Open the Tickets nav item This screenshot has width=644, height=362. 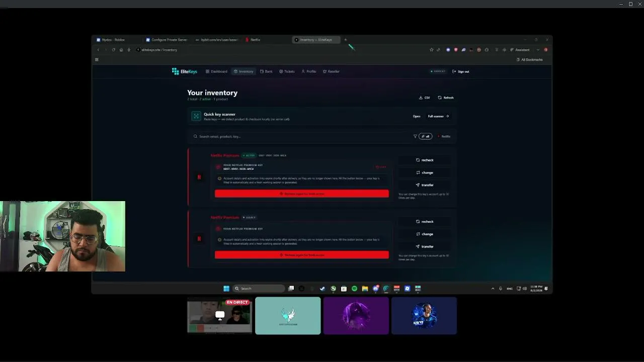coord(287,71)
